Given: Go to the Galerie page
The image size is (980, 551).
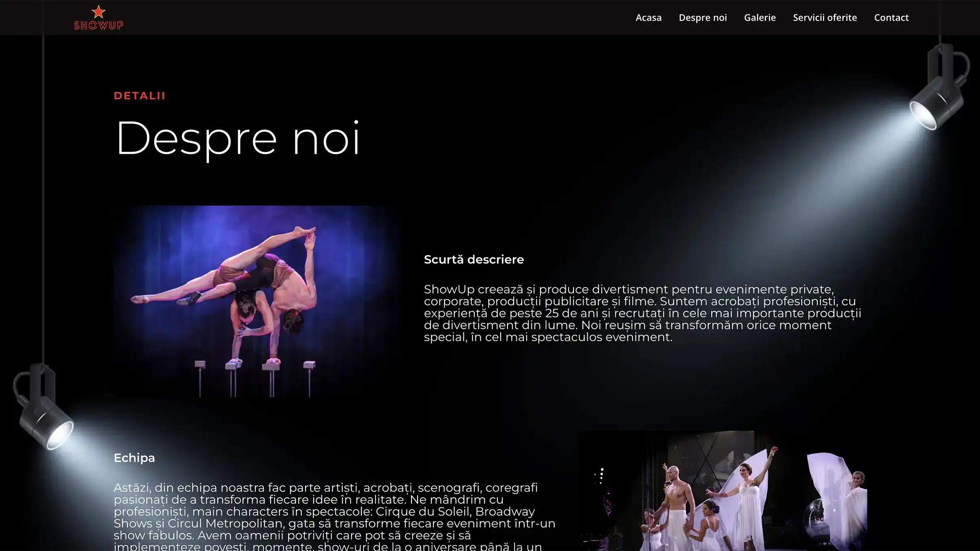Looking at the screenshot, I should 759,17.
